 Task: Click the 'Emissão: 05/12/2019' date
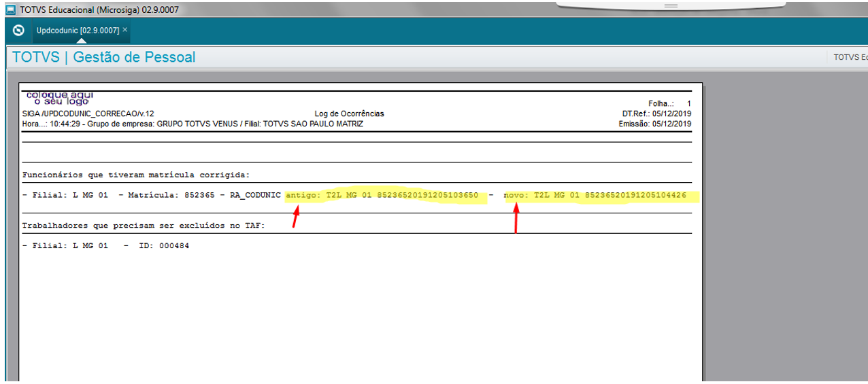(654, 124)
